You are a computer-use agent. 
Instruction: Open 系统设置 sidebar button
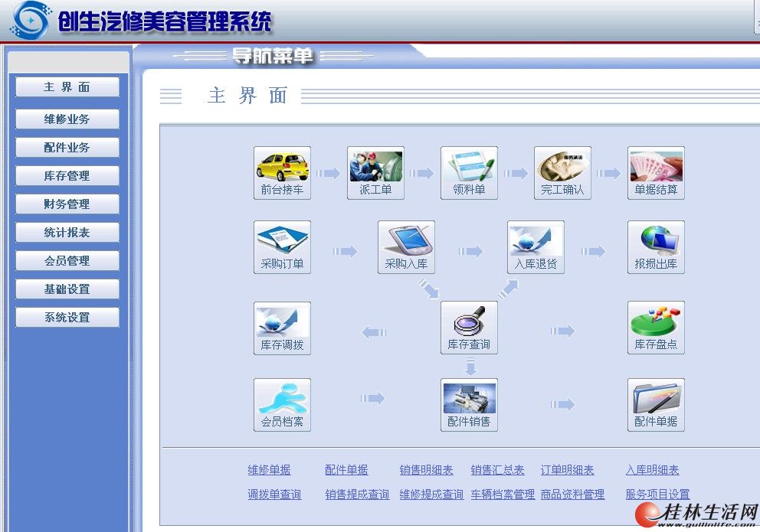point(67,318)
